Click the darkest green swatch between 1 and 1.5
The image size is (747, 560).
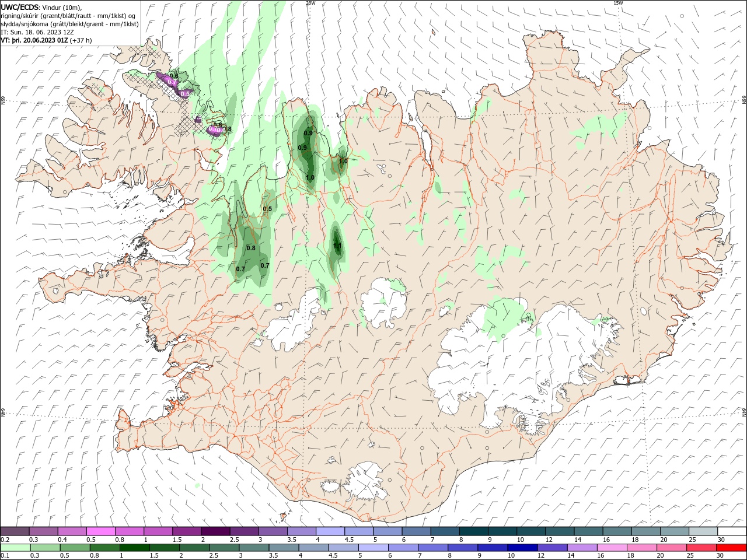pyautogui.click(x=135, y=548)
